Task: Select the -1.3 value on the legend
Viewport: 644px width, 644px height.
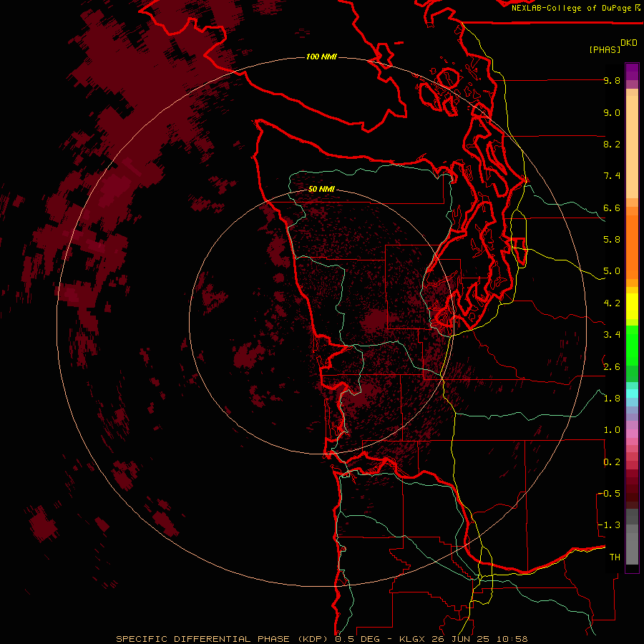Action: click(609, 525)
